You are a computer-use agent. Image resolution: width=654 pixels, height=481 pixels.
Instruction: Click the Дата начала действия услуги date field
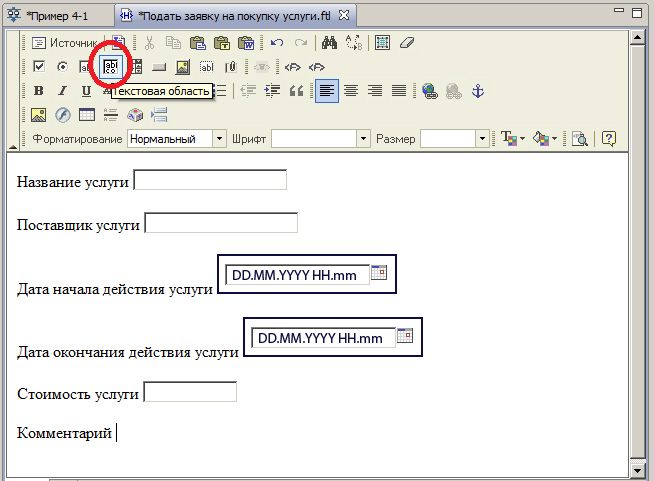coord(297,275)
